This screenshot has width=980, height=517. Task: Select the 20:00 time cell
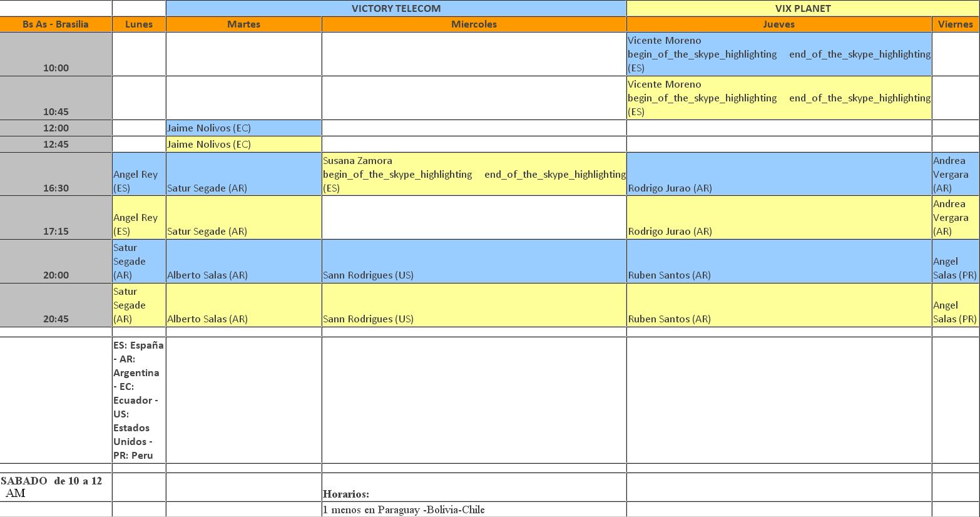(56, 261)
